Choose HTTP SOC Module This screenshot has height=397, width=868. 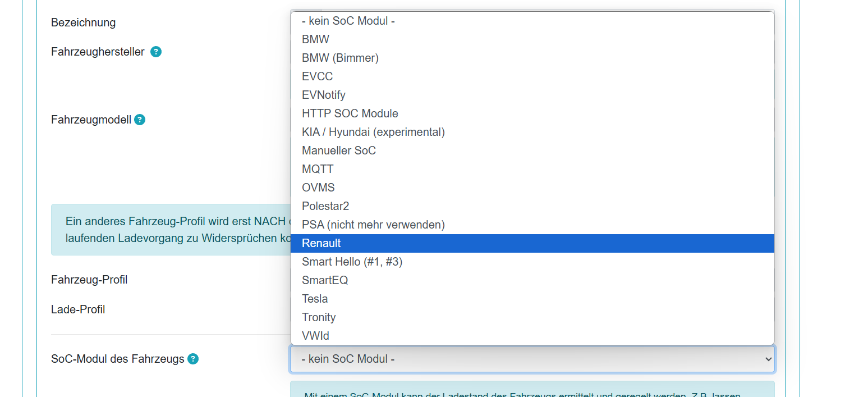tap(532, 113)
